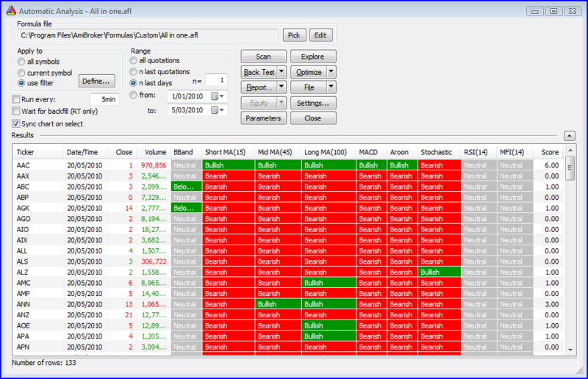The image size is (588, 379).
Task: Click the Bullish Long MA(100) cell for AMC
Action: click(329, 283)
